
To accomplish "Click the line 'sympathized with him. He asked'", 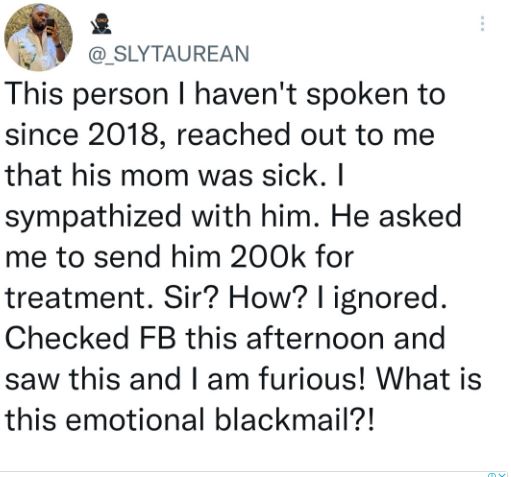I will coord(233,217).
